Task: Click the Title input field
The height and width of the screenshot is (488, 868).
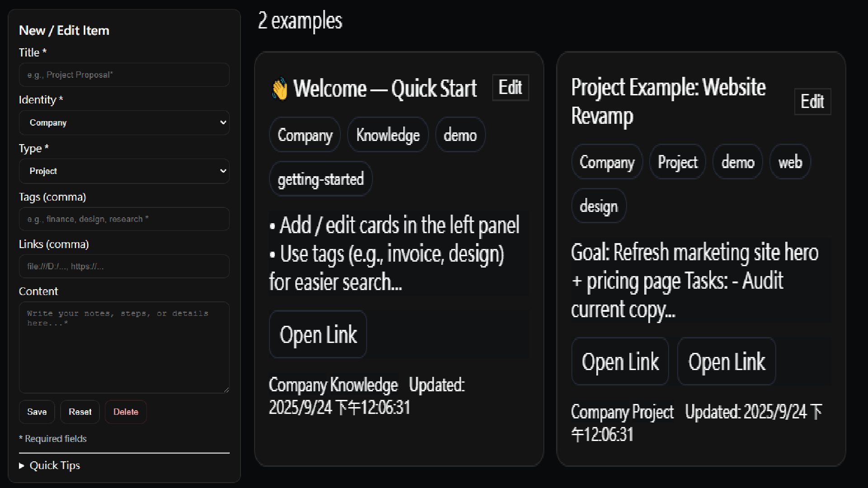Action: (124, 75)
